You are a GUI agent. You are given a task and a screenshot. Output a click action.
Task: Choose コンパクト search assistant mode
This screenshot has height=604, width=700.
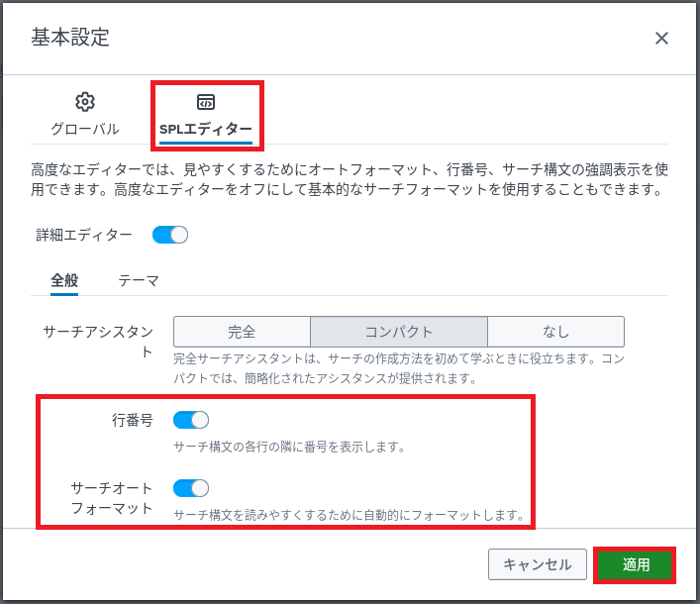pyautogui.click(x=398, y=332)
